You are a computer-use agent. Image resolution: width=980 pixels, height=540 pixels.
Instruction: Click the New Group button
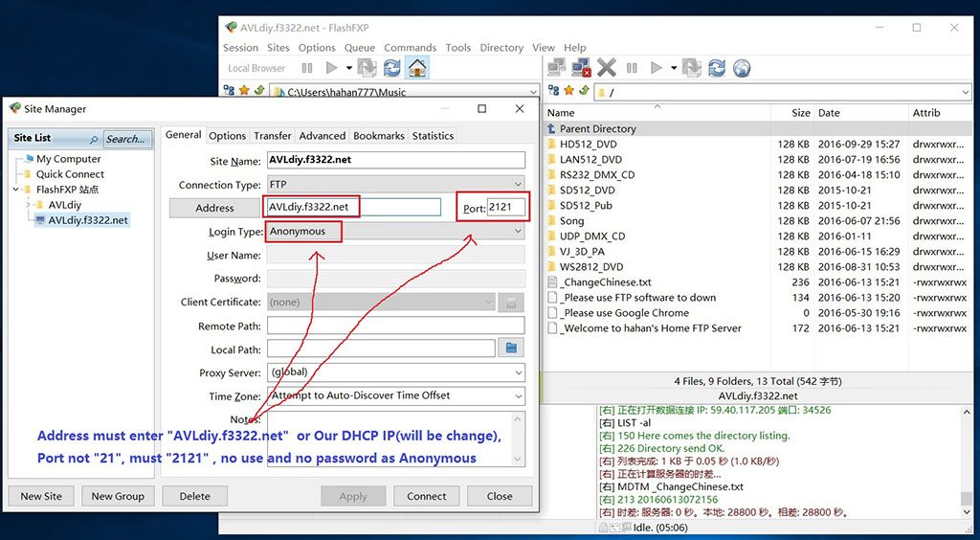(x=118, y=496)
